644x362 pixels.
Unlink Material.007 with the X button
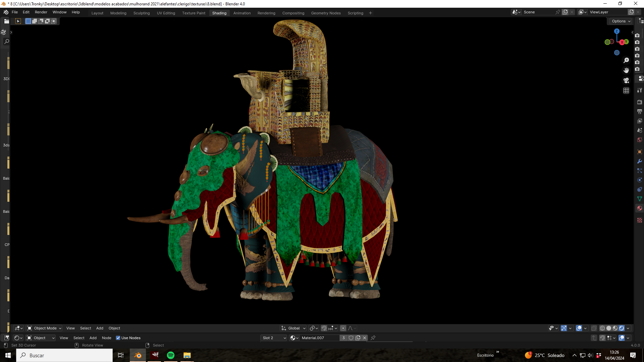[x=365, y=338]
